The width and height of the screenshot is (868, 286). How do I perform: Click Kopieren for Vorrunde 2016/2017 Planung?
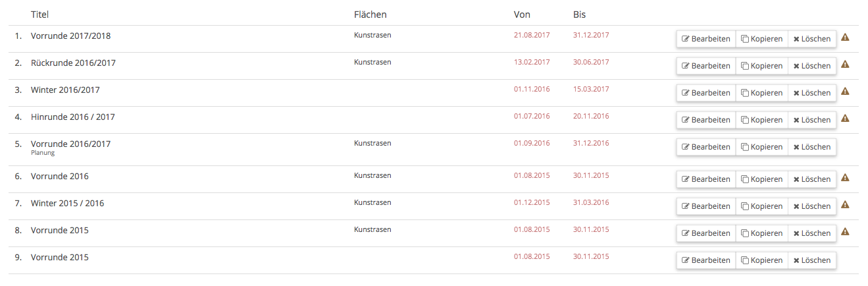coord(761,147)
